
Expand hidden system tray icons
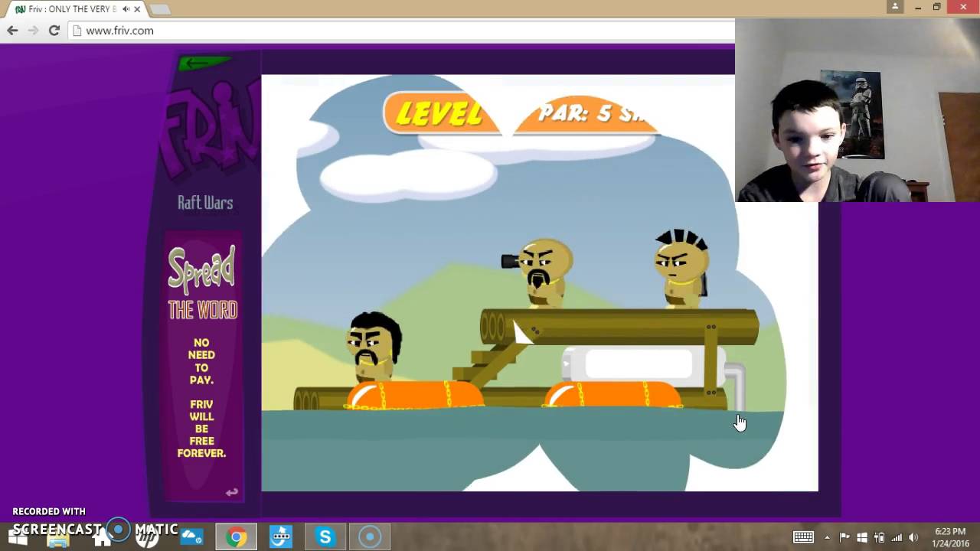tap(826, 537)
